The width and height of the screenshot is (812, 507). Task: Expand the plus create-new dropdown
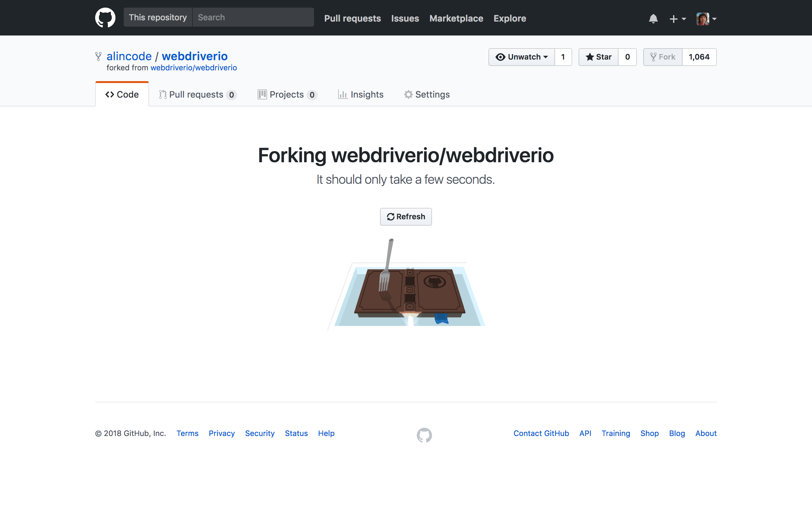coord(677,19)
